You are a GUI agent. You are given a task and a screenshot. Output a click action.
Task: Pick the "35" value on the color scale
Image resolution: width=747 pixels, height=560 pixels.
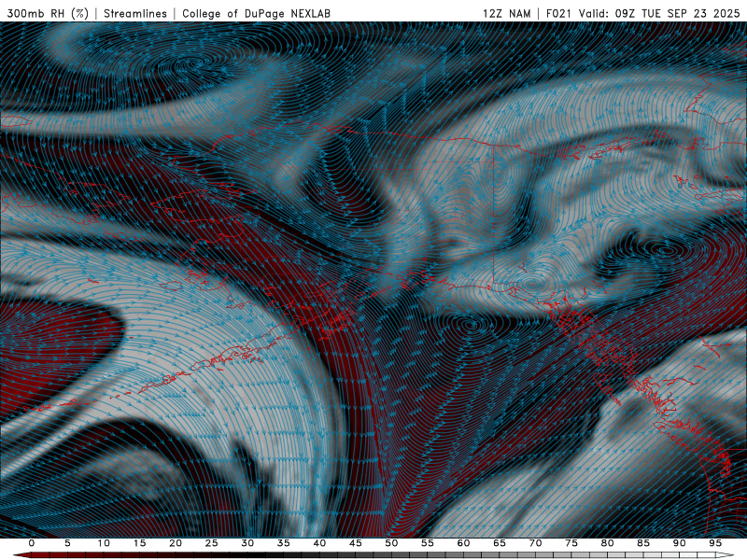click(x=284, y=543)
